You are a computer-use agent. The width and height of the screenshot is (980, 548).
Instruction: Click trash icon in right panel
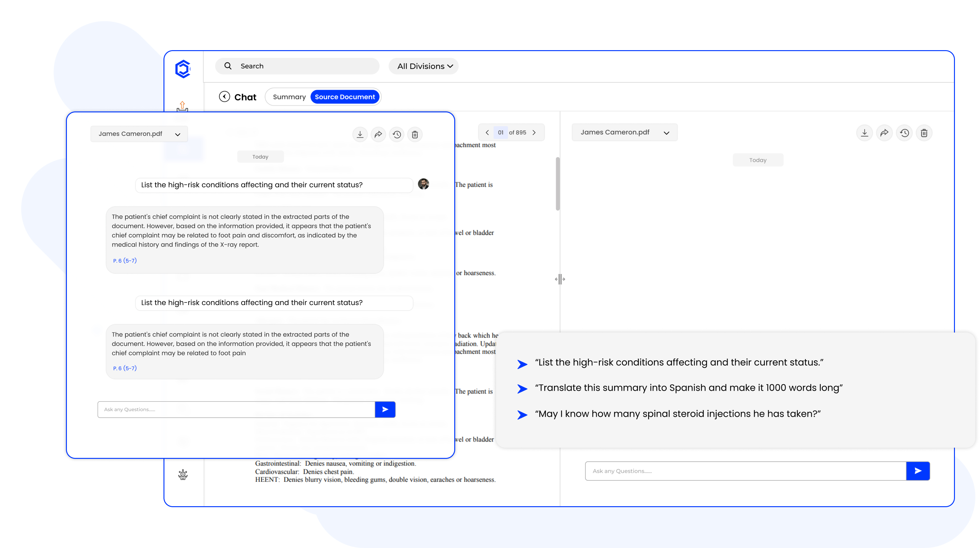coord(924,133)
